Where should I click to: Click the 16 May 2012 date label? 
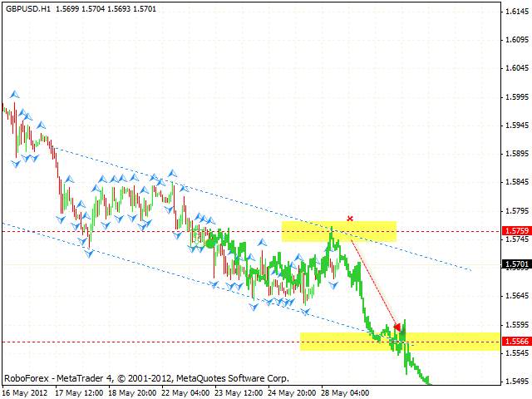click(25, 392)
